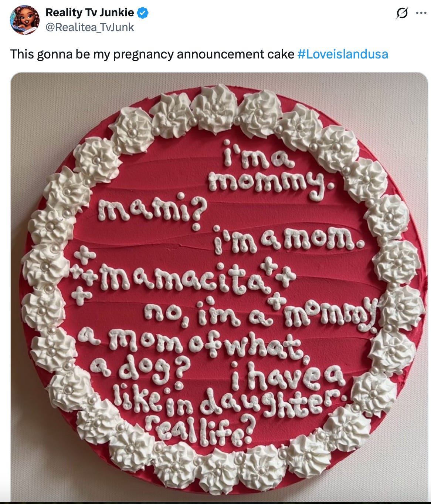Open the Grok explain-post icon
The height and width of the screenshot is (504, 431).
pyautogui.click(x=401, y=13)
